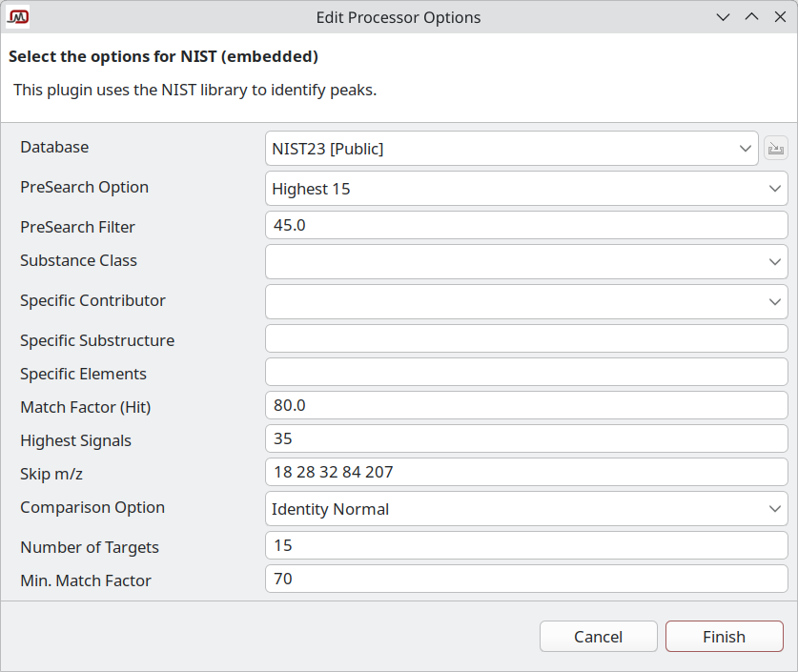798x672 pixels.
Task: Focus the Specific Substructure text field
Action: point(526,339)
